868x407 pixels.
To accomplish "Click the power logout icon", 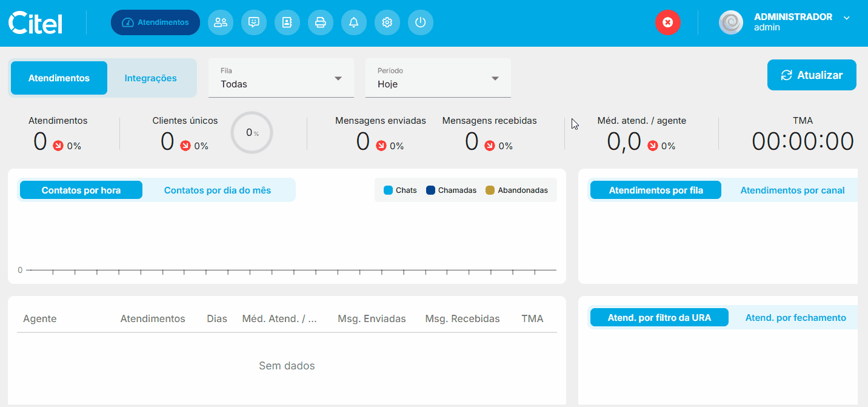I will click(421, 22).
